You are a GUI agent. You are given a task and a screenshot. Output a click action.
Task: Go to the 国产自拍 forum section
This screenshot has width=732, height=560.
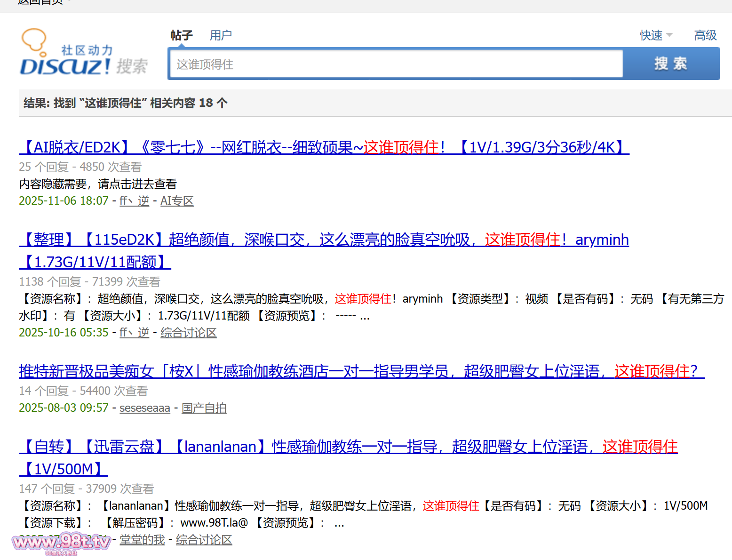click(204, 408)
